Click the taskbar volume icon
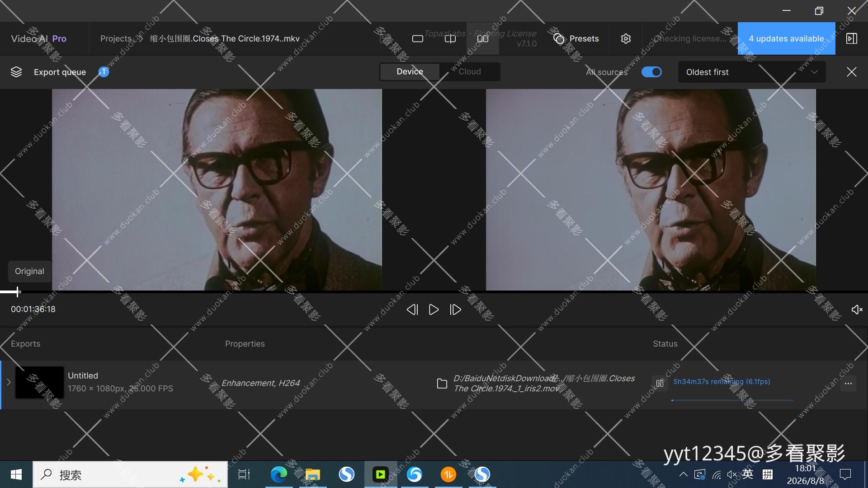The height and width of the screenshot is (488, 868). click(x=732, y=474)
